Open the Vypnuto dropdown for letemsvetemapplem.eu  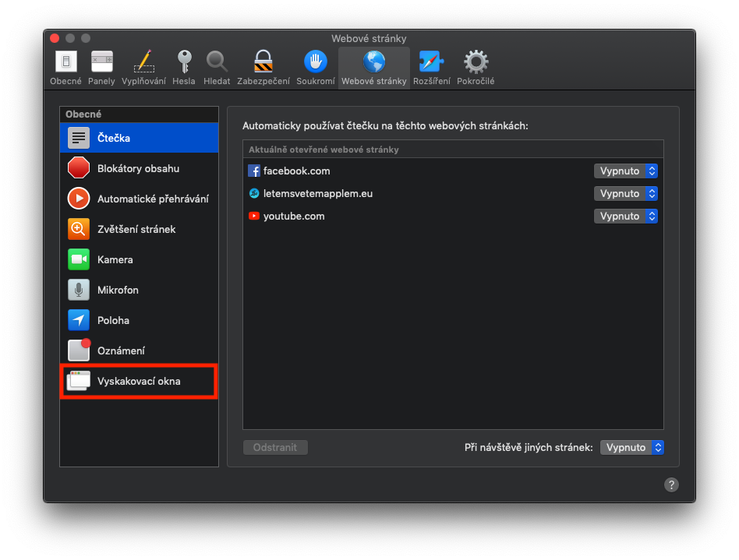(x=625, y=194)
